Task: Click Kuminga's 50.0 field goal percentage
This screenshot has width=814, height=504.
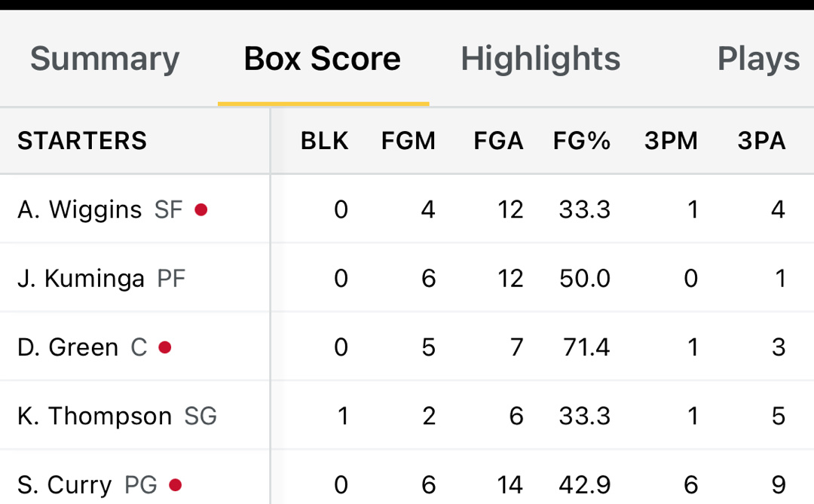Action: 585,279
